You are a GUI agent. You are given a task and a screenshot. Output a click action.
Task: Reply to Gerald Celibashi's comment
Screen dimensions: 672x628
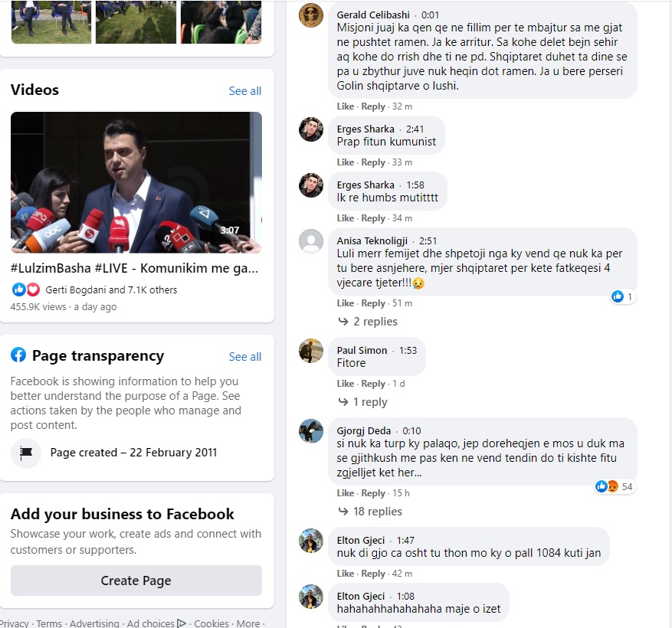[373, 106]
